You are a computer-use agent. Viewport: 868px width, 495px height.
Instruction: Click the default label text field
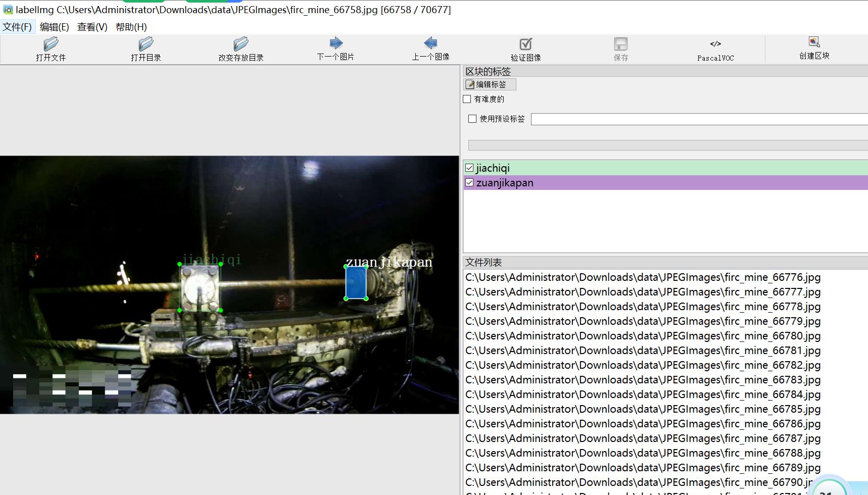point(699,119)
